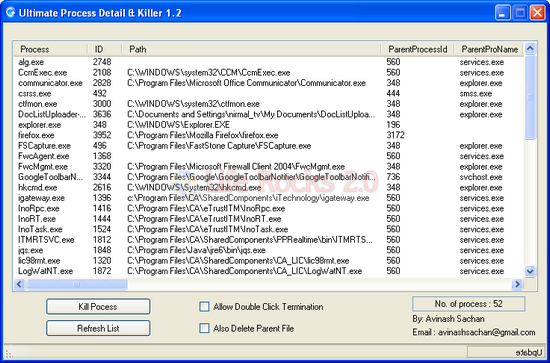Image resolution: width=550 pixels, height=363 pixels.
Task: Maximize the process killer window
Action: coord(520,13)
